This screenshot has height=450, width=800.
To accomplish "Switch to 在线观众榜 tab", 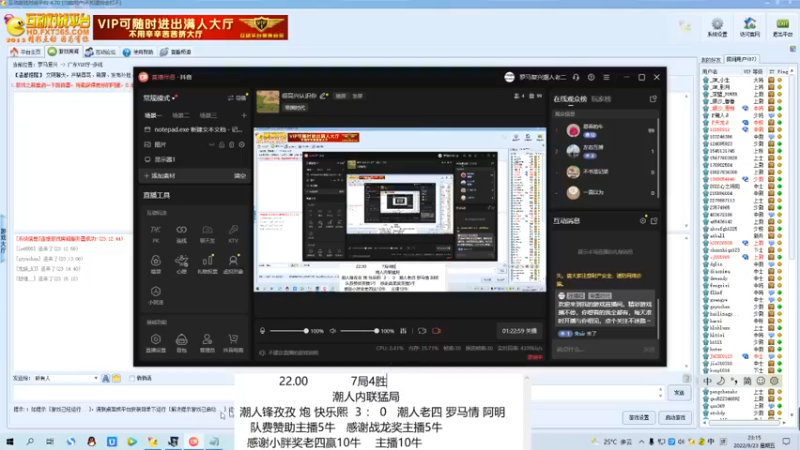I will (x=570, y=99).
